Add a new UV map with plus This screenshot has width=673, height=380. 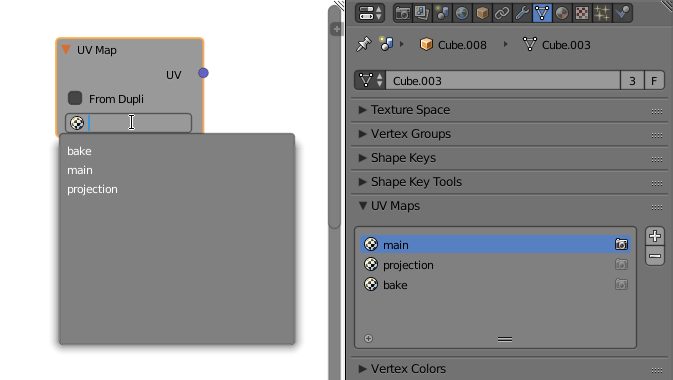coord(655,236)
